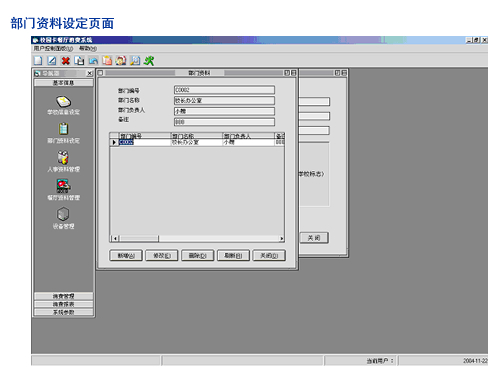Click the restore button on 部门资料 dialog
This screenshot has height=380, width=500.
pos(287,73)
